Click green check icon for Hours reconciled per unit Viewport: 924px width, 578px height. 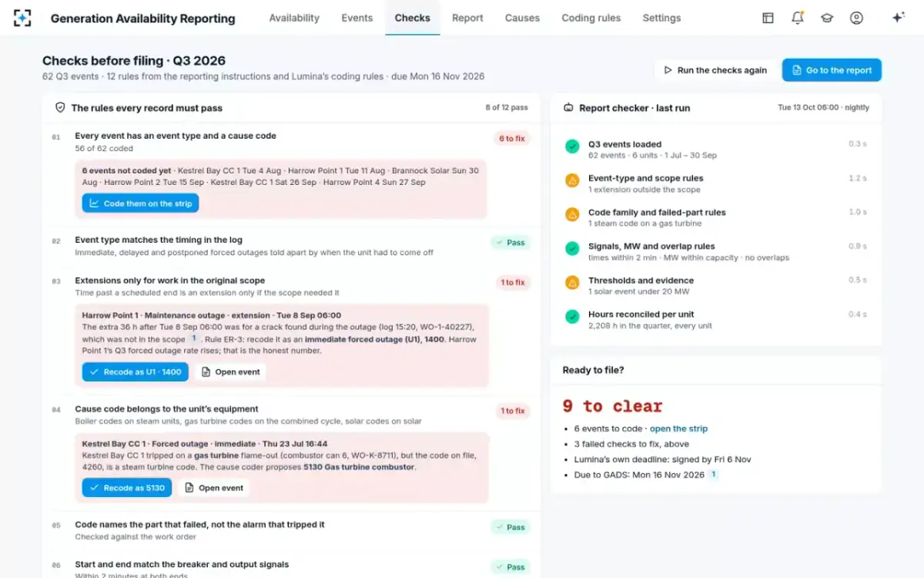click(572, 316)
